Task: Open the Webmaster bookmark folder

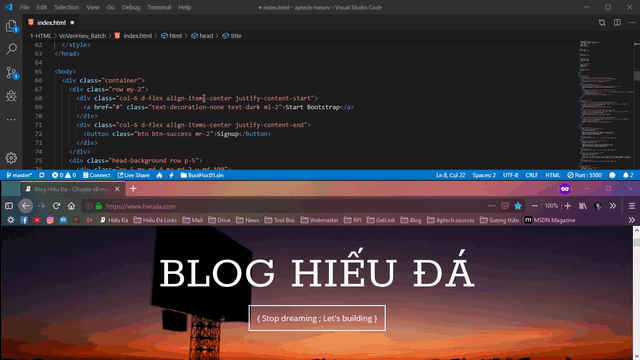Action: point(319,220)
